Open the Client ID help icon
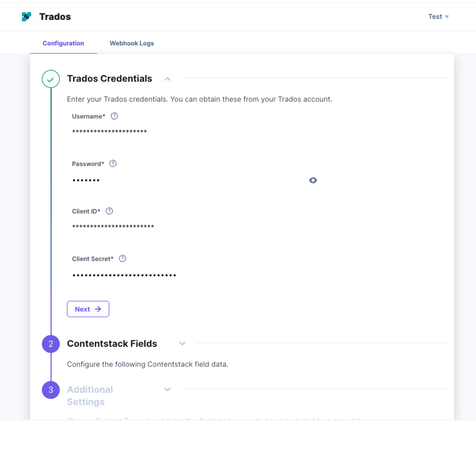 (x=109, y=211)
